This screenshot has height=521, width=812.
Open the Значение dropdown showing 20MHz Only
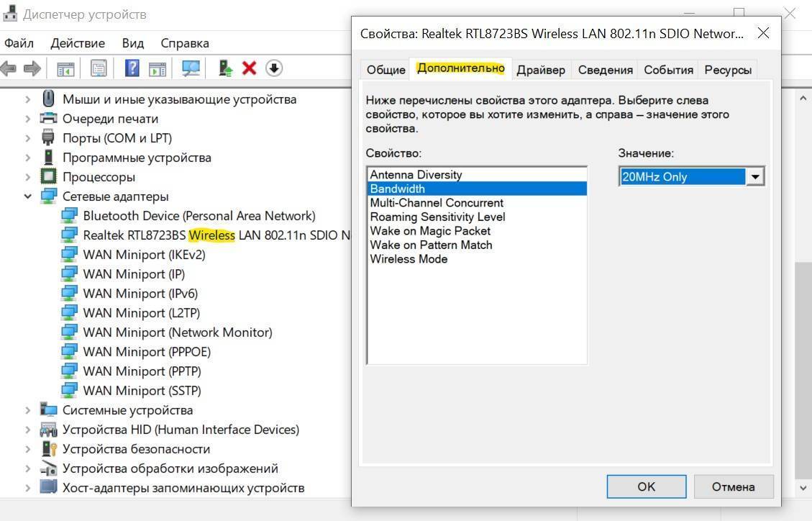click(754, 177)
